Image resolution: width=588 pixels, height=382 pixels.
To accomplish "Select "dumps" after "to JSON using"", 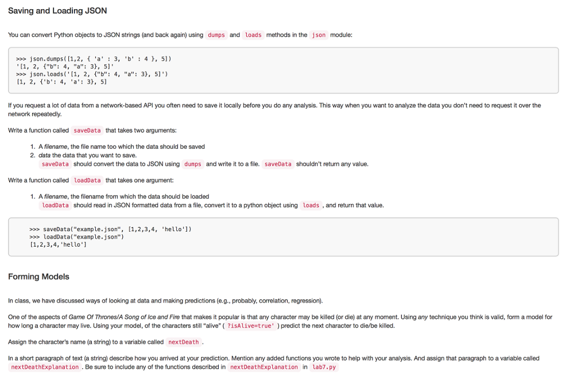I will (193, 164).
